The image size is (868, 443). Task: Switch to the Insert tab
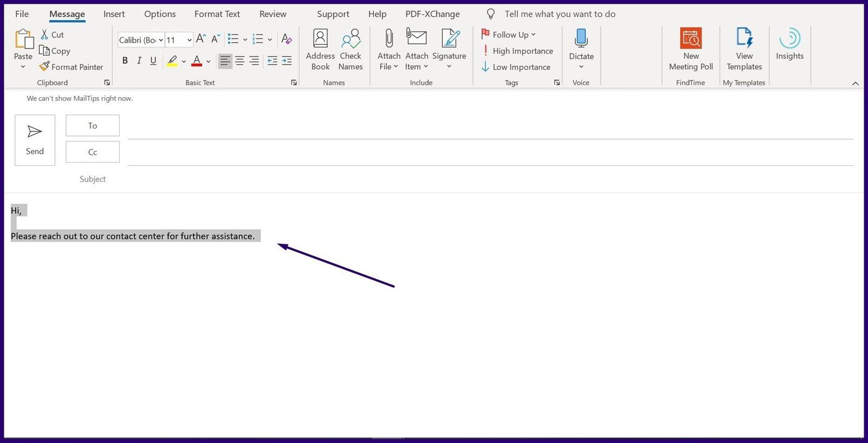tap(114, 14)
